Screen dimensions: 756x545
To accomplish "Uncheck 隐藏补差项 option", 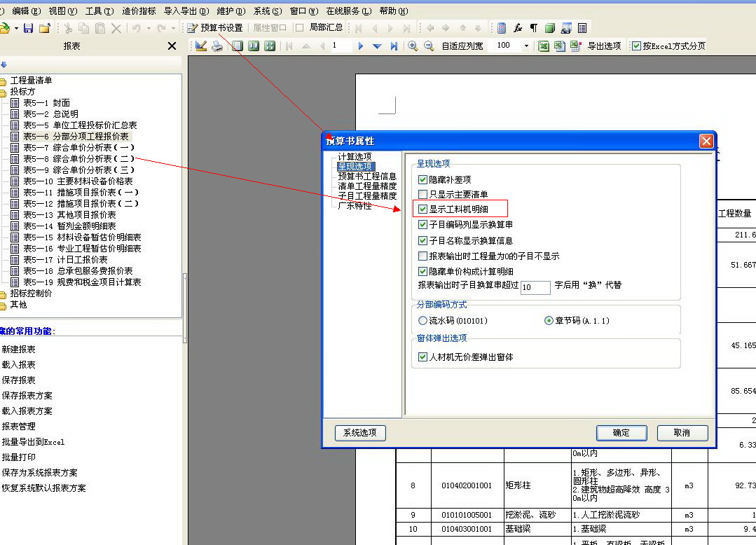I will 422,180.
